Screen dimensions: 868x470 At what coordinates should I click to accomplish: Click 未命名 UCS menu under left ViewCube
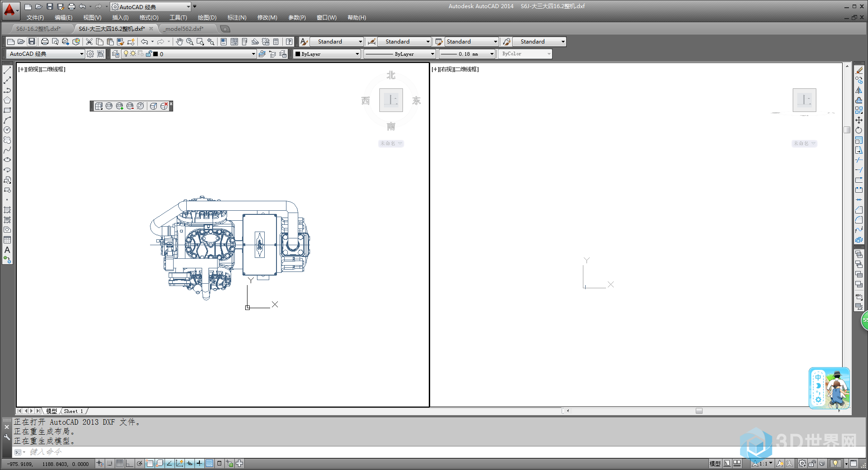(391, 143)
